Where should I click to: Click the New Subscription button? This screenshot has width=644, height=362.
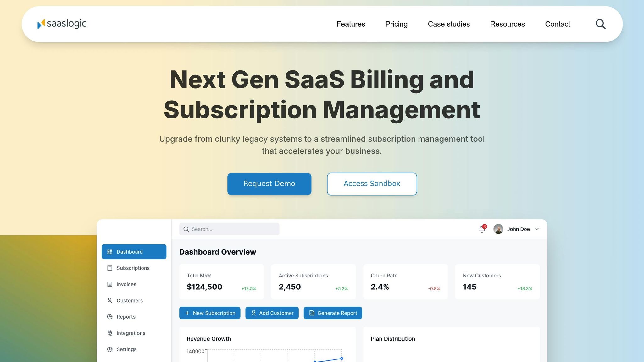click(x=210, y=313)
